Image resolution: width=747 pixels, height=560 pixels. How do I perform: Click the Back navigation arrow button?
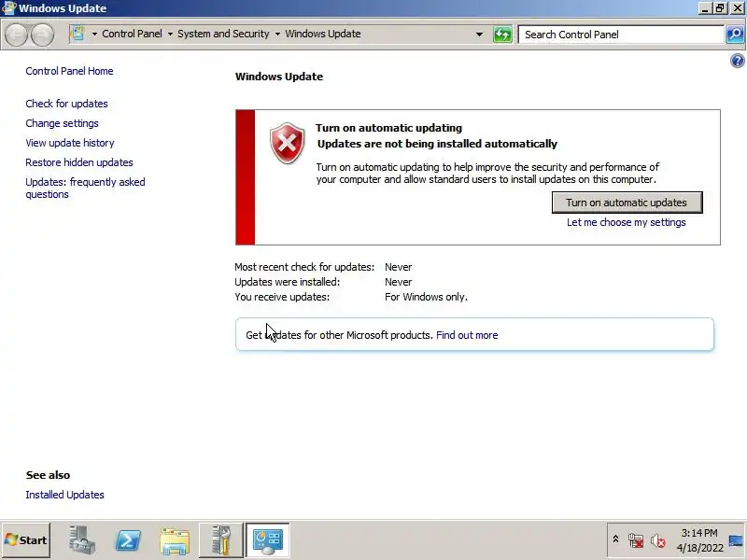[17, 35]
